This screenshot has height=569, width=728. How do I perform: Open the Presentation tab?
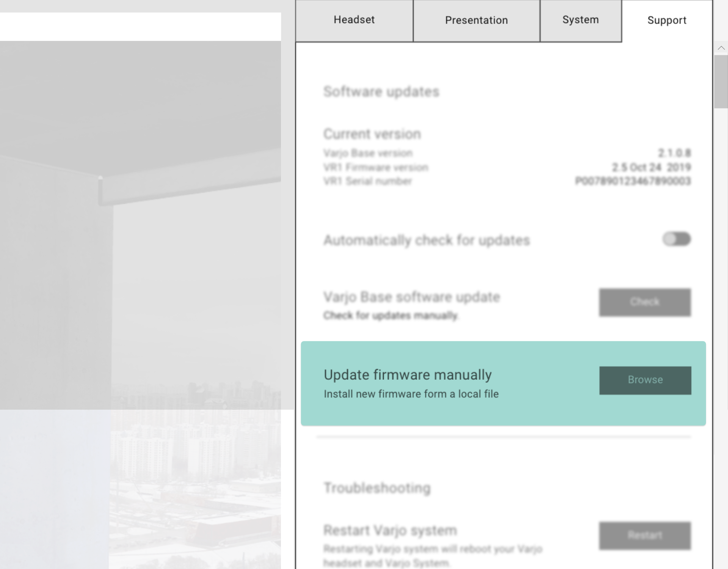476,20
